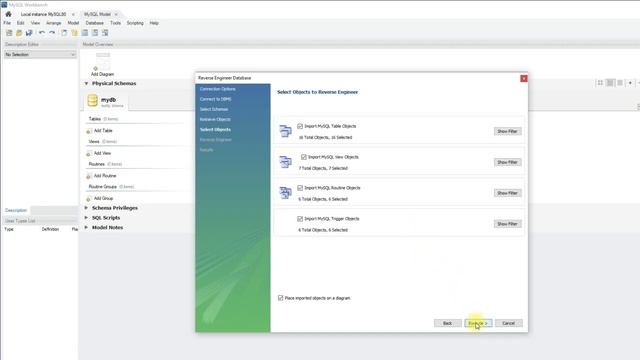Click the Add Table icon
Viewport: 640px width, 360px height.
89,131
